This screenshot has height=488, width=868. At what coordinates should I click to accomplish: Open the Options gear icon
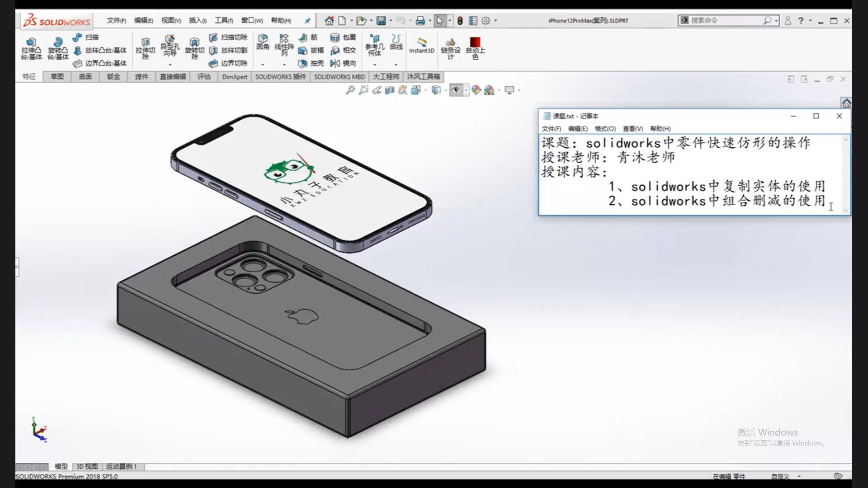[486, 20]
